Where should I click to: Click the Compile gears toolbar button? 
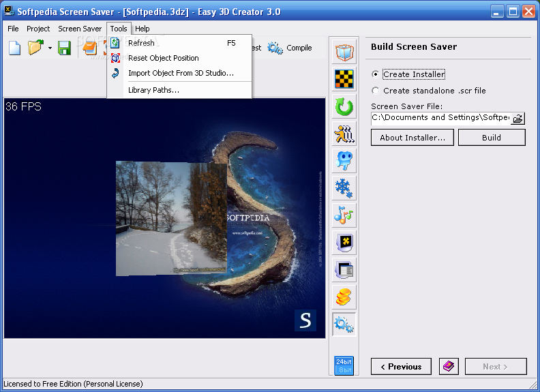pyautogui.click(x=290, y=48)
